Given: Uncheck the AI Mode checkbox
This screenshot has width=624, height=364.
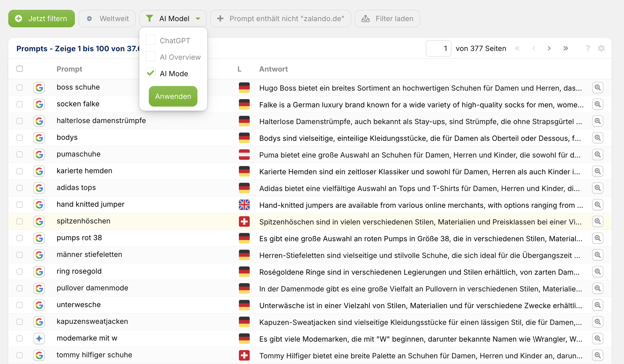Looking at the screenshot, I should point(151,73).
